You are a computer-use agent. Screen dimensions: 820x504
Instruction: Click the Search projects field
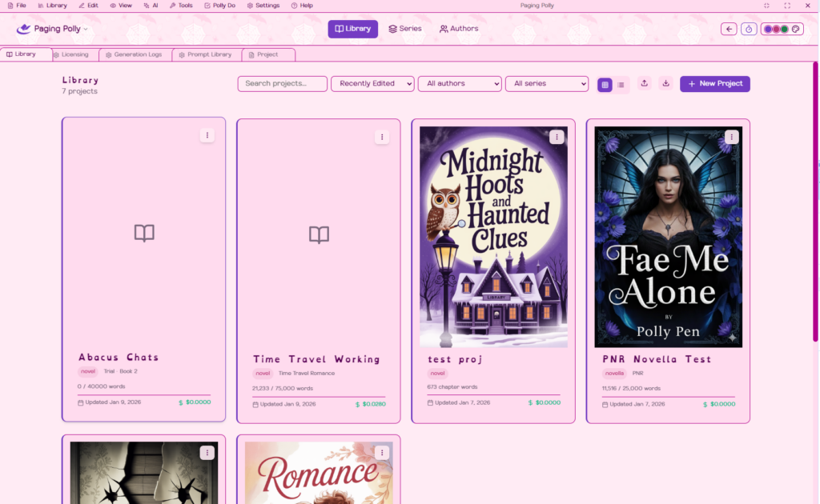tap(283, 83)
